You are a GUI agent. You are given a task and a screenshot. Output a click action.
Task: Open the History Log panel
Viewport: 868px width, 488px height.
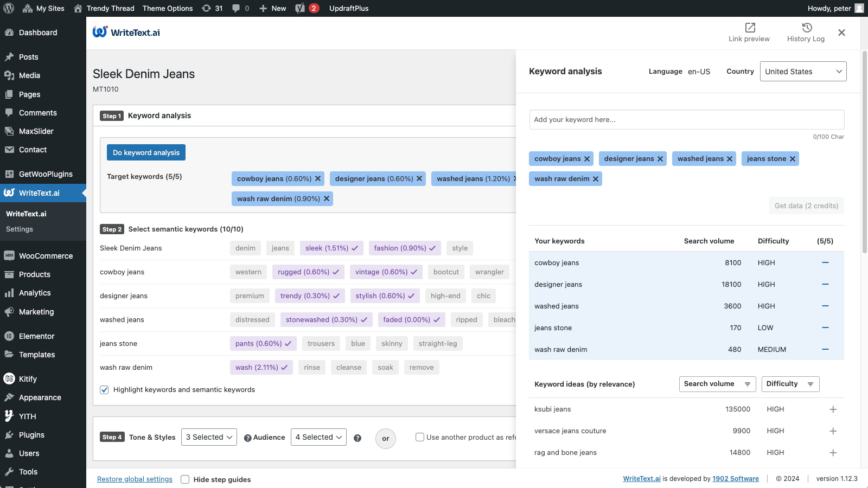[806, 32]
